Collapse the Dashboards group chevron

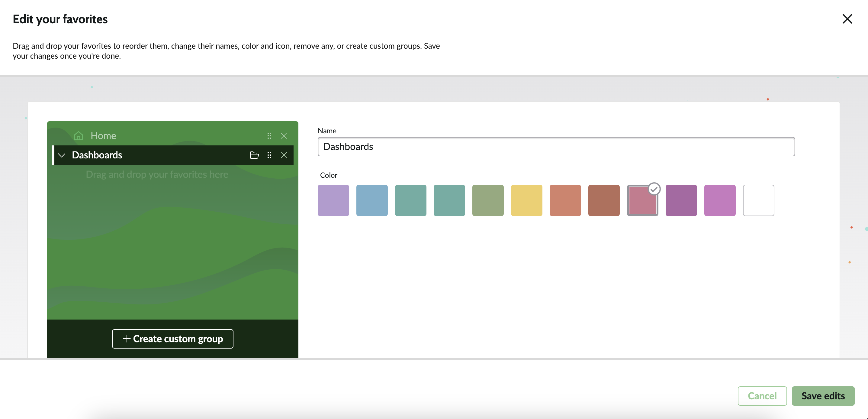coord(62,155)
